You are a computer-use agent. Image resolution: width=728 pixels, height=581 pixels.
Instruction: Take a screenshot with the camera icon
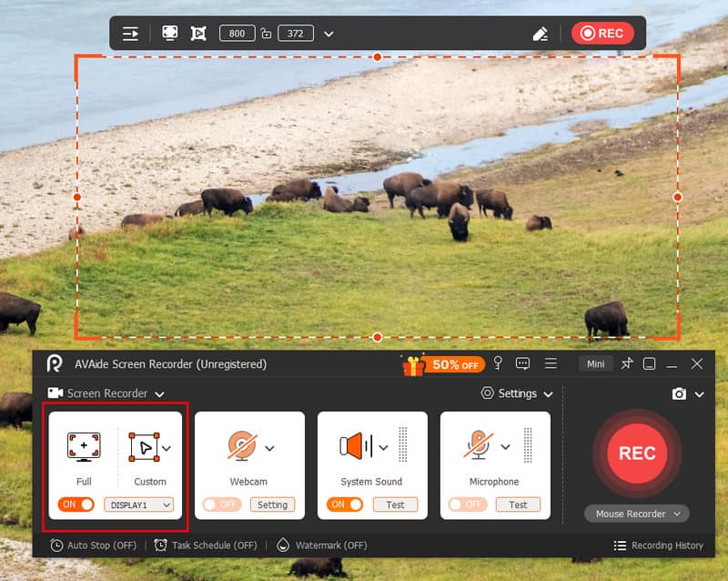[679, 393]
